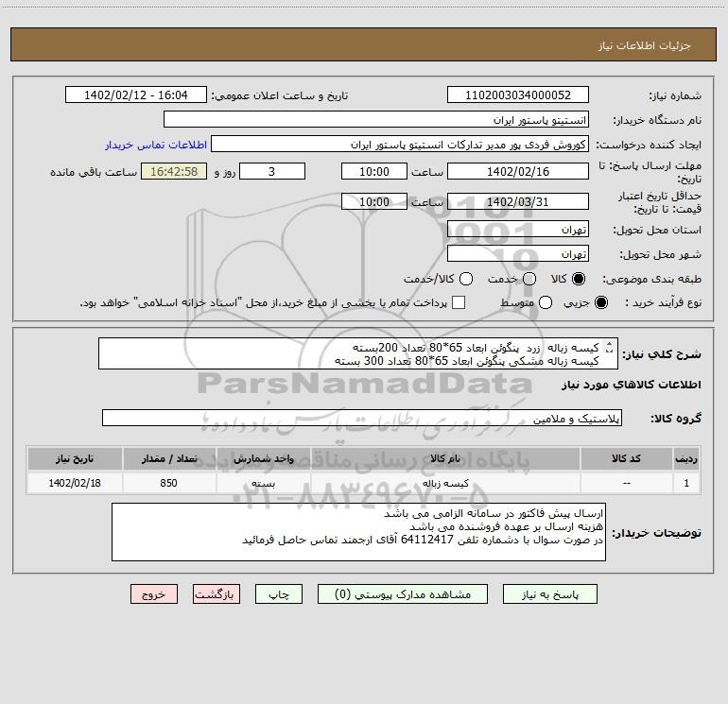Screen dimensions: 728x704
Task: Click table cell with date 1402/02/18
Action: (75, 483)
